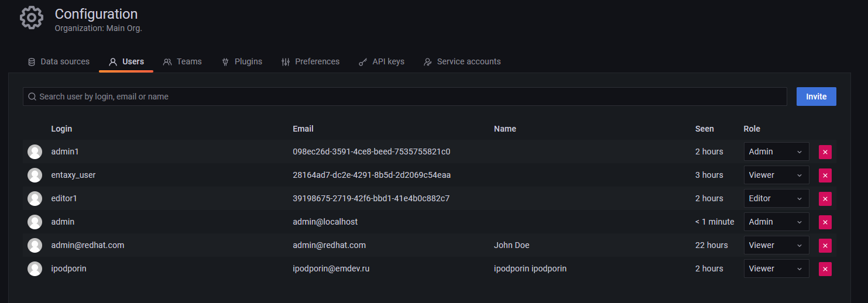
Task: Delete entaxy_user using the red X button
Action: pyautogui.click(x=825, y=175)
